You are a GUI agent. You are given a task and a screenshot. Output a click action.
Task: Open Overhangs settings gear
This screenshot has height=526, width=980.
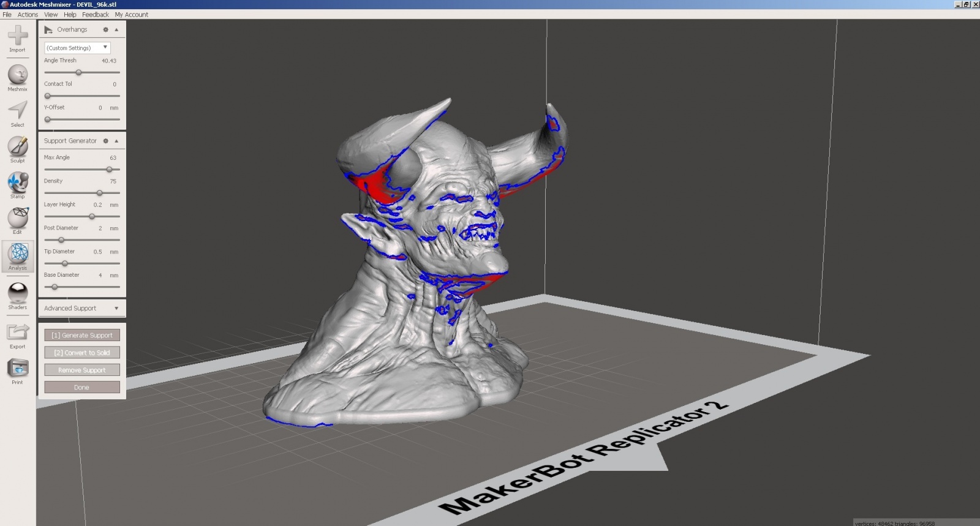105,29
